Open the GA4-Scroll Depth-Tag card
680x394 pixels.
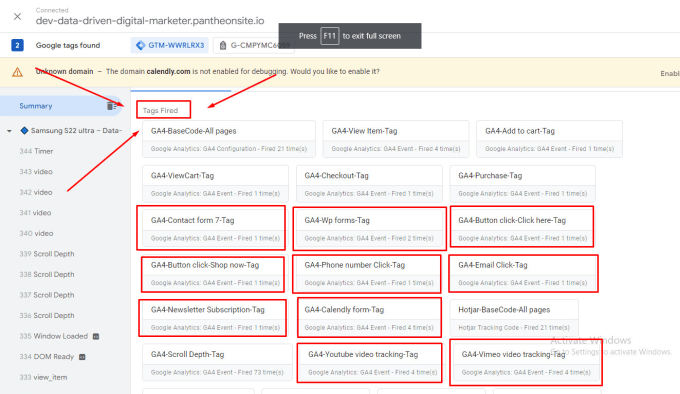click(217, 362)
